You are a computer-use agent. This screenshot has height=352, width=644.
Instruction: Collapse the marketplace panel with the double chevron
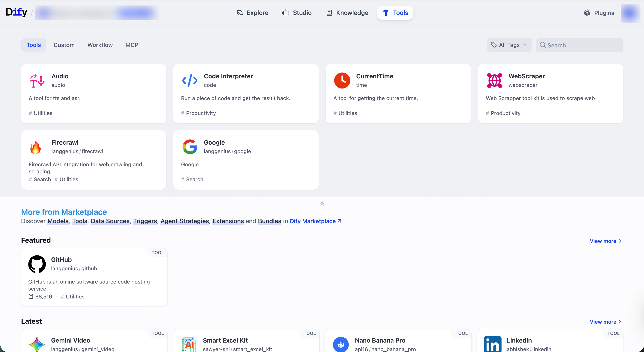tap(322, 203)
